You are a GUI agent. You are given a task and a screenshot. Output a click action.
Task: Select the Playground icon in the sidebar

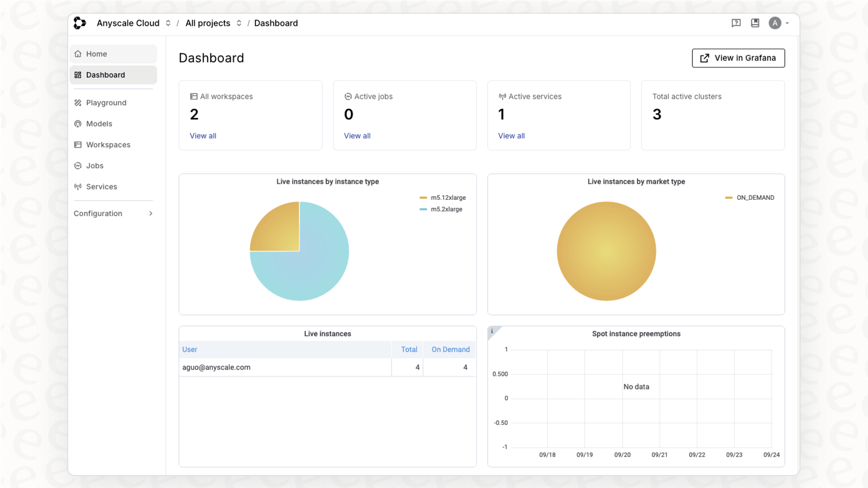point(78,102)
